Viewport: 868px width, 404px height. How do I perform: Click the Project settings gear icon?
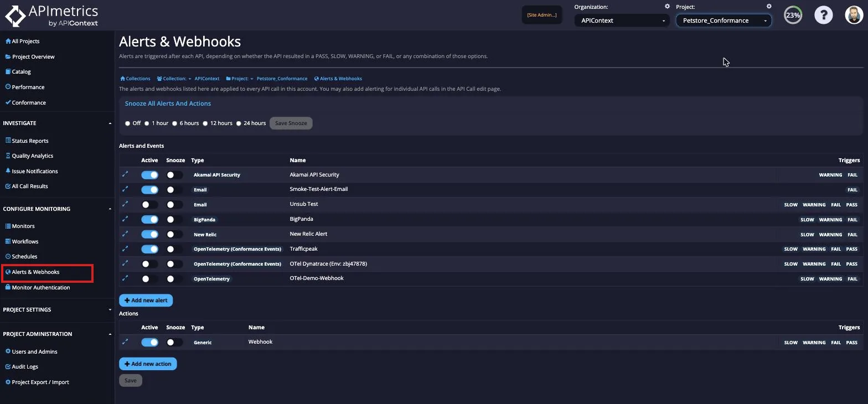[x=769, y=7]
